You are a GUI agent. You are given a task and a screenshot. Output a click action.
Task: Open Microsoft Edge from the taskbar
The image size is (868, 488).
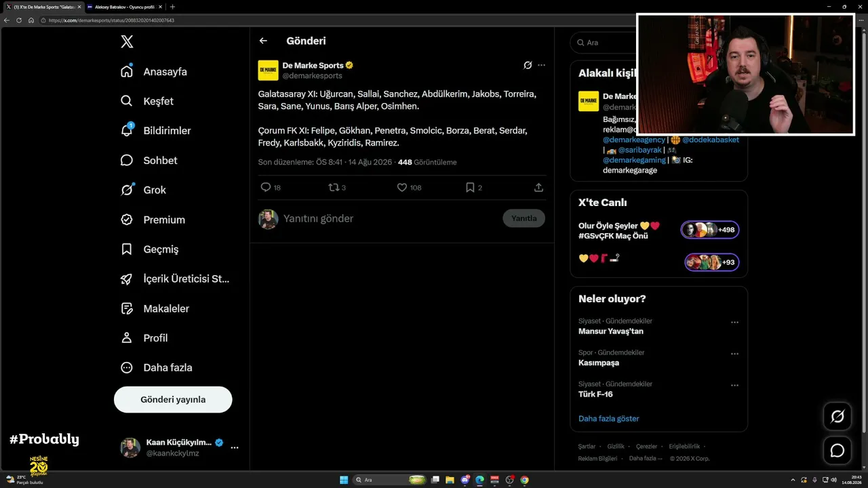479,480
